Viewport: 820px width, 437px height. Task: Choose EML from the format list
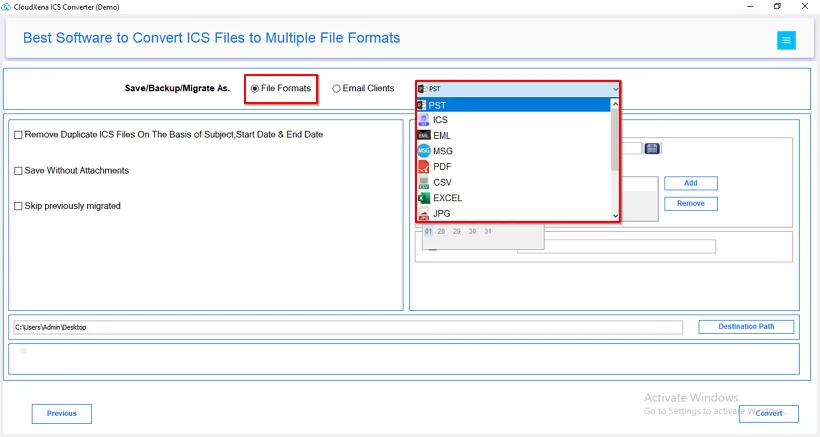click(514, 135)
